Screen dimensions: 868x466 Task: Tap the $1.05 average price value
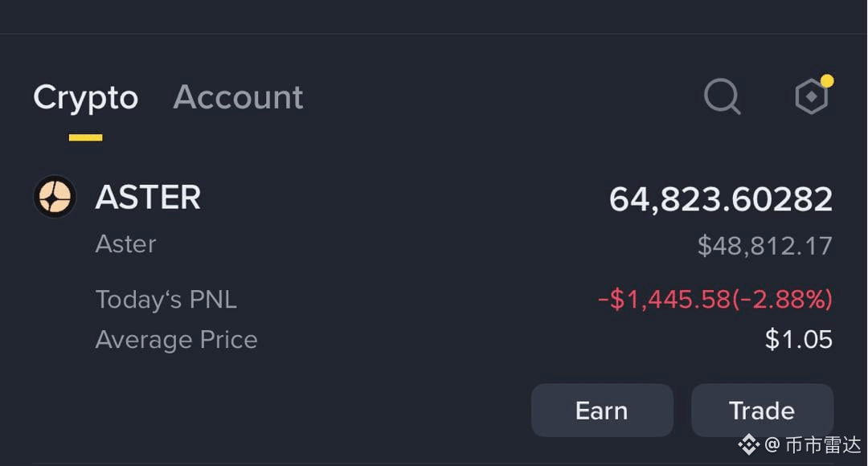tap(798, 340)
